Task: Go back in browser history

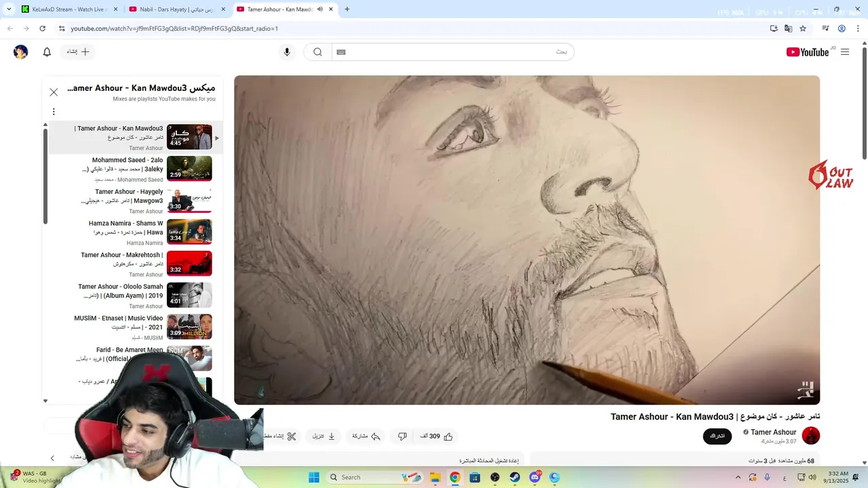Action: tap(10, 28)
